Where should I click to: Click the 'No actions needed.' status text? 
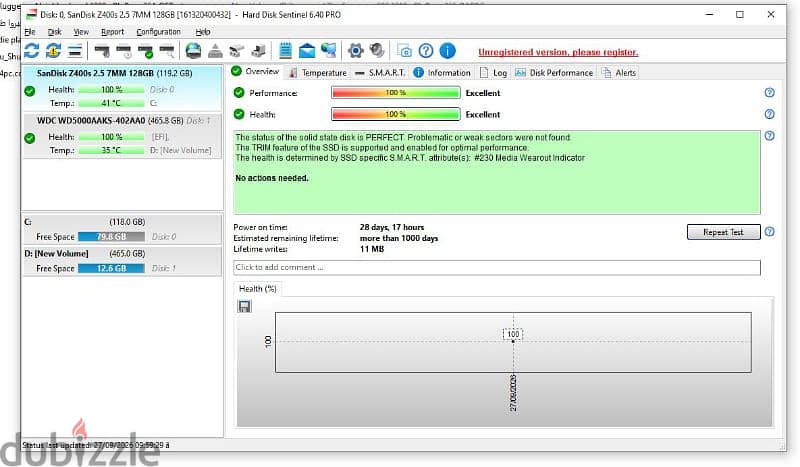272,178
